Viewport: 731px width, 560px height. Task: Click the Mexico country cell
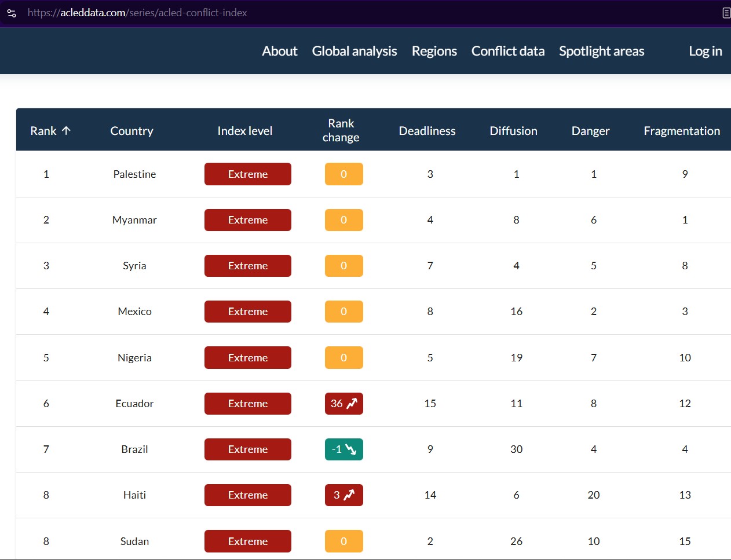134,312
